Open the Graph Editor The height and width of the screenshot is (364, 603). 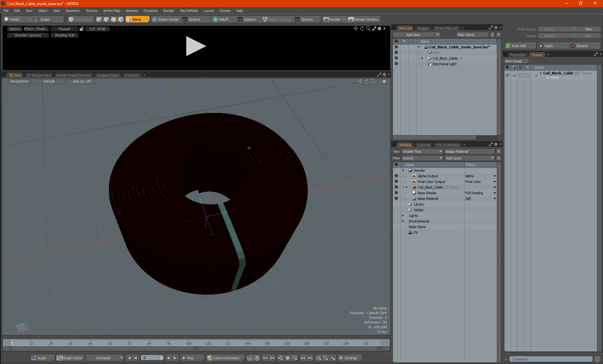(69, 358)
